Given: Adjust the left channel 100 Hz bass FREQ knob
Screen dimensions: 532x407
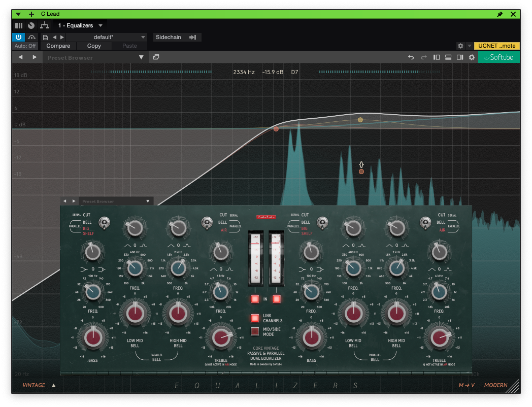Looking at the screenshot, I should pos(92,292).
